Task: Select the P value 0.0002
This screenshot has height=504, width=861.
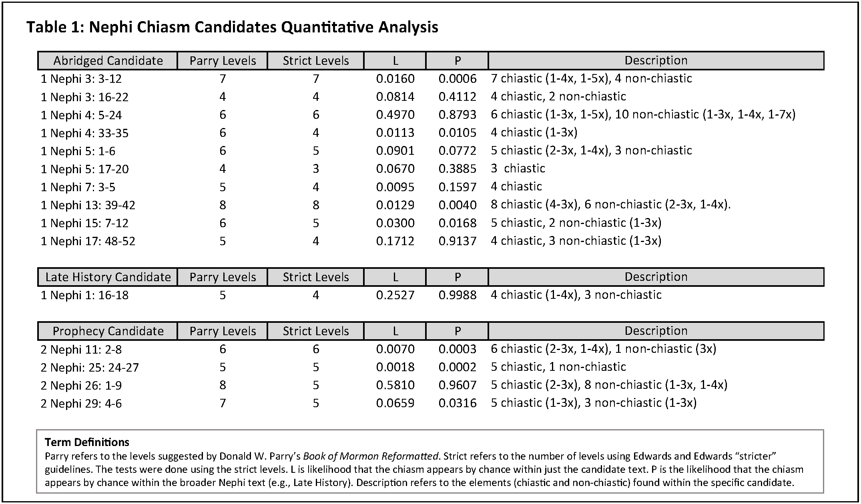Action: (458, 367)
